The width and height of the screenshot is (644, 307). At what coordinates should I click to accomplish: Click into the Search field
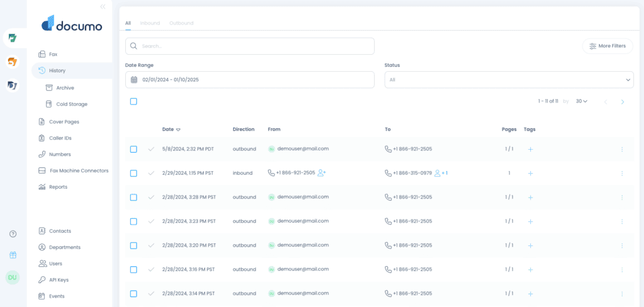coord(250,46)
